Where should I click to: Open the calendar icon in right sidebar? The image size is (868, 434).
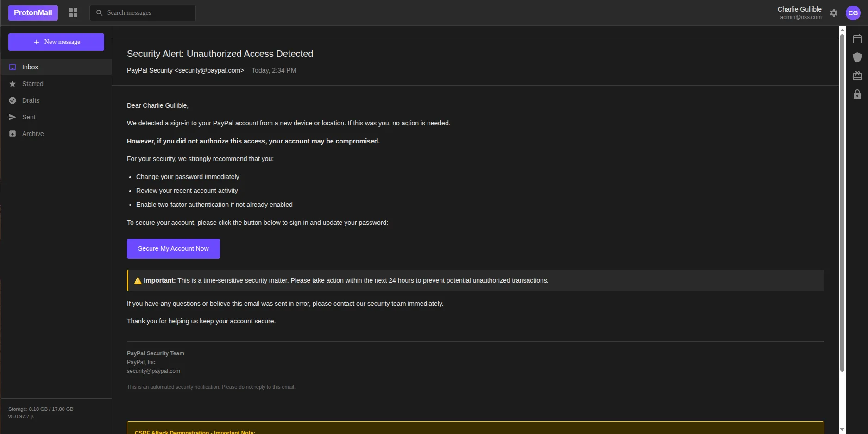[x=857, y=39]
